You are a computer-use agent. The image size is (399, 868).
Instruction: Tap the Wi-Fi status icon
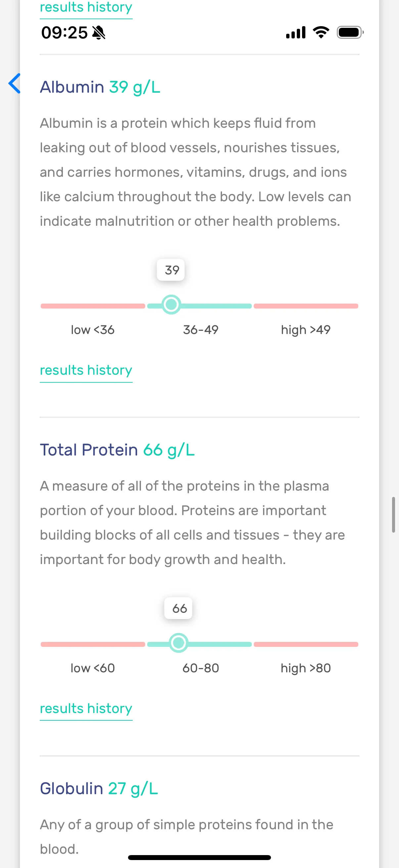[321, 32]
